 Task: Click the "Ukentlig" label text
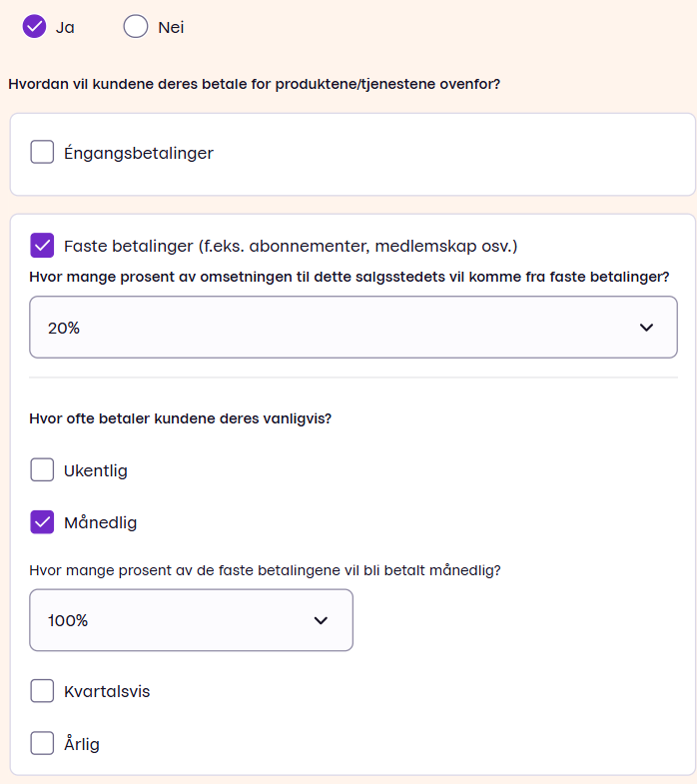pos(96,470)
